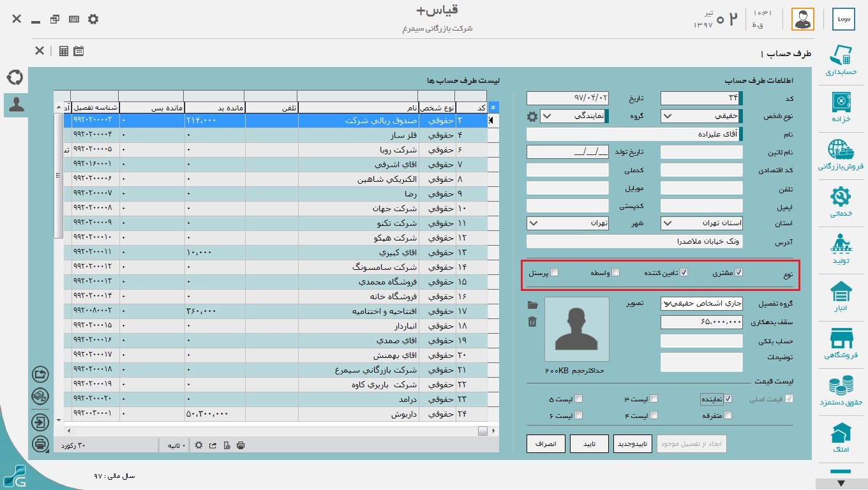Uncheck the تامین کننده checkbox
This screenshot has height=490, width=868.
coord(684,272)
